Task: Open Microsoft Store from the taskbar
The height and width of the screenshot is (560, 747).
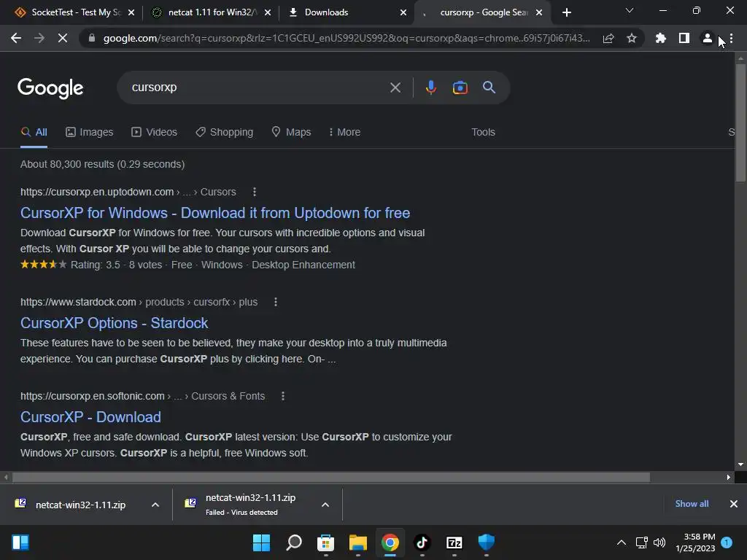Action: pos(326,542)
